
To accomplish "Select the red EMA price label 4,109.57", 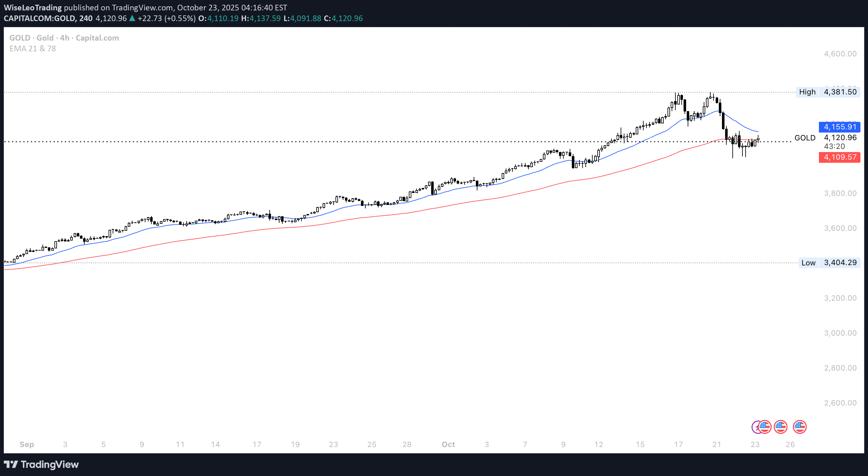I will click(x=839, y=157).
